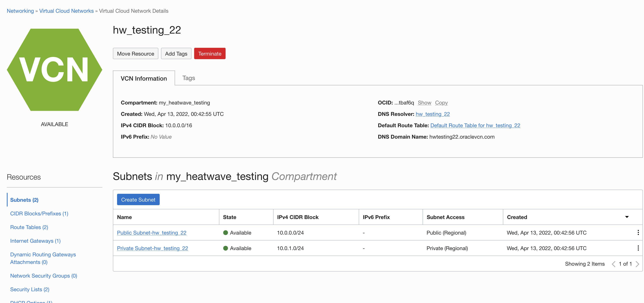Click Create Subnet button
Viewport: 644px width, 303px height.
click(138, 200)
